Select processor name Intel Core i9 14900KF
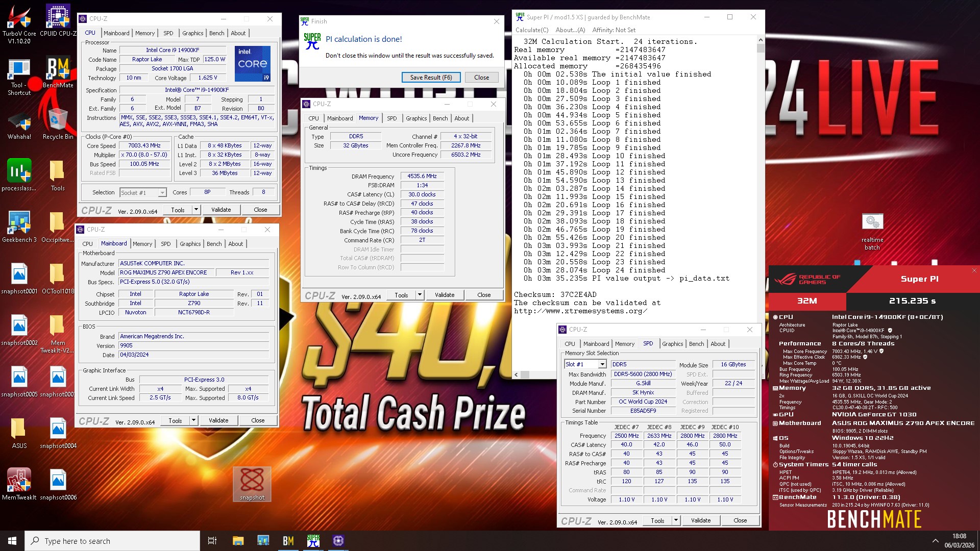The width and height of the screenshot is (980, 551). [173, 50]
